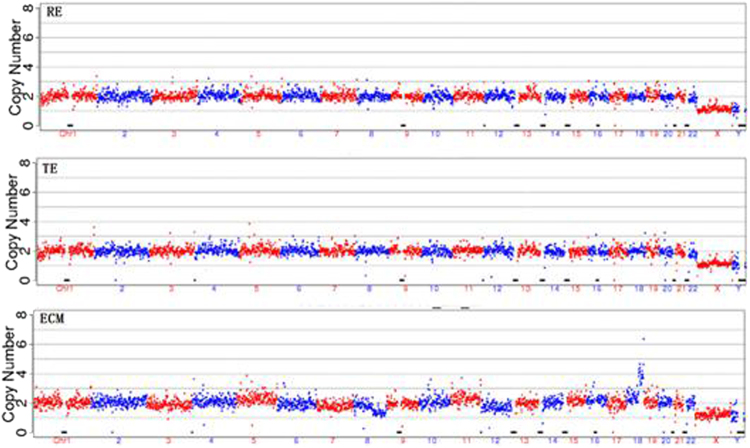The image size is (750, 448).
Task: Click the 0 tick label on TE y-axis
Action: (x=27, y=280)
